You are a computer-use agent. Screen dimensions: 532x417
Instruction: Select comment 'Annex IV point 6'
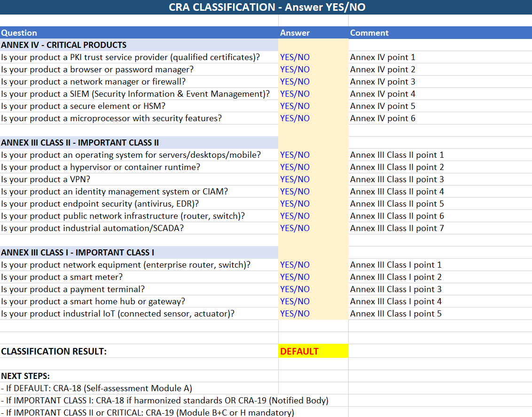pyautogui.click(x=383, y=118)
